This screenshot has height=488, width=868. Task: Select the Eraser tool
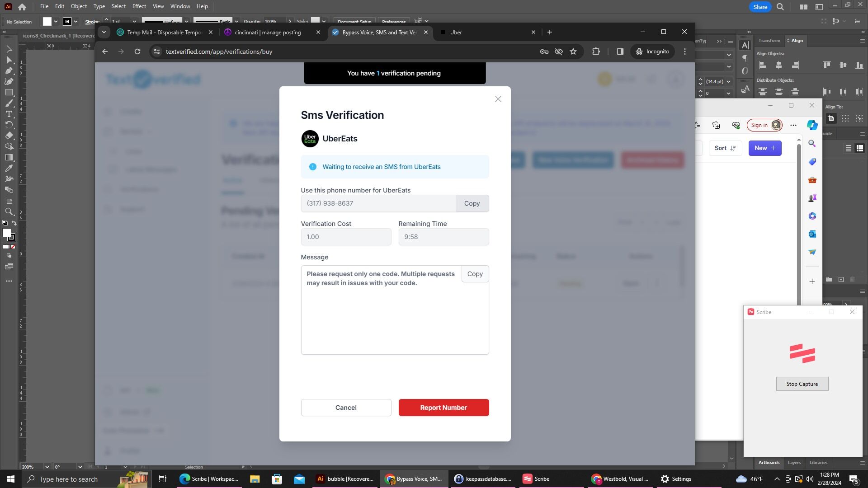[x=9, y=136]
